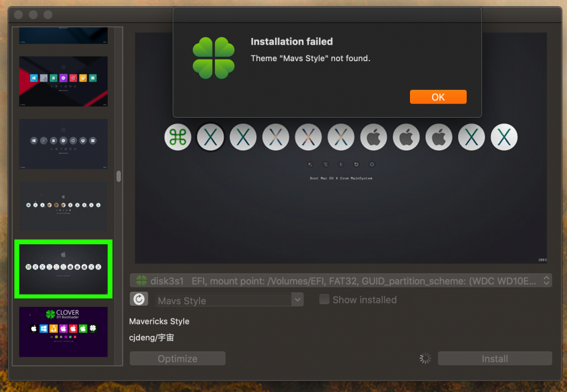Refresh the theme list with reload icon
567x392 pixels.
(x=139, y=299)
